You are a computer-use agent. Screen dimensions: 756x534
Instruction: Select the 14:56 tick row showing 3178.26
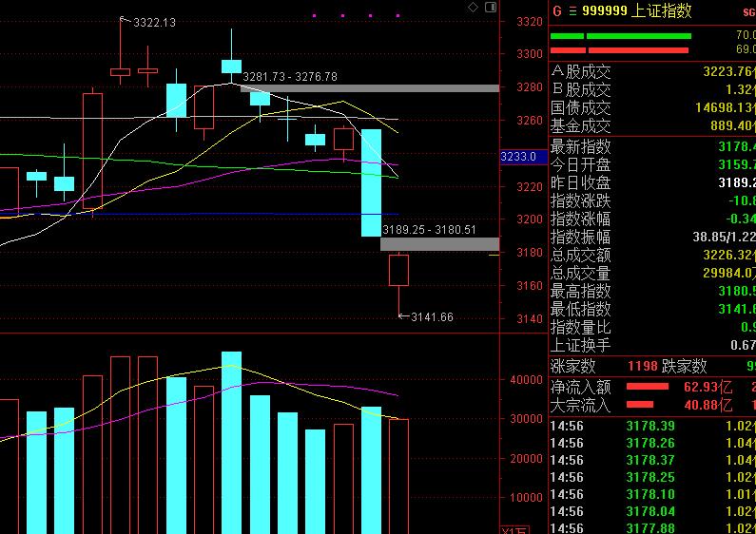coord(652,443)
